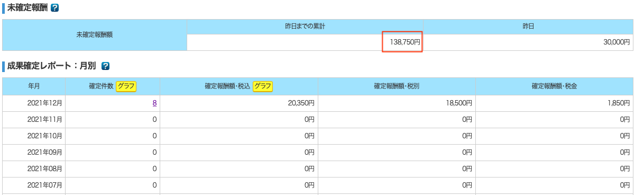Select the 2021年10月 row label

[x=45, y=136]
